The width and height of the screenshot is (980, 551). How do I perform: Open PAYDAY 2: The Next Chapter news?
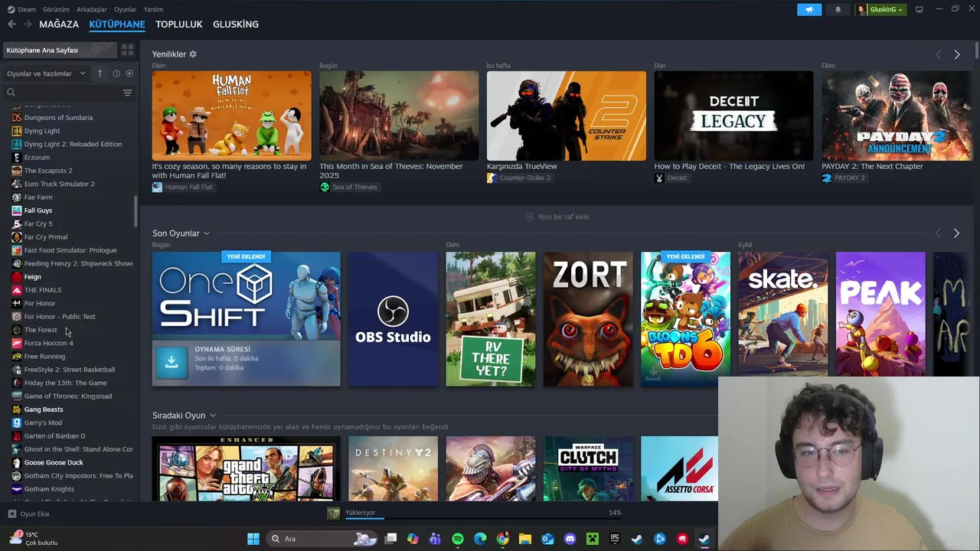pos(872,166)
